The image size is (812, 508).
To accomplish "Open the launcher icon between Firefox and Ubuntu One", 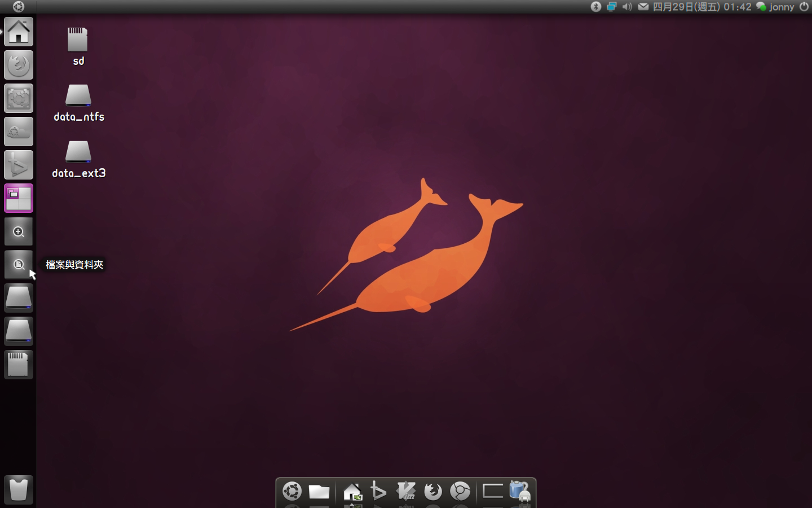I will 19,98.
